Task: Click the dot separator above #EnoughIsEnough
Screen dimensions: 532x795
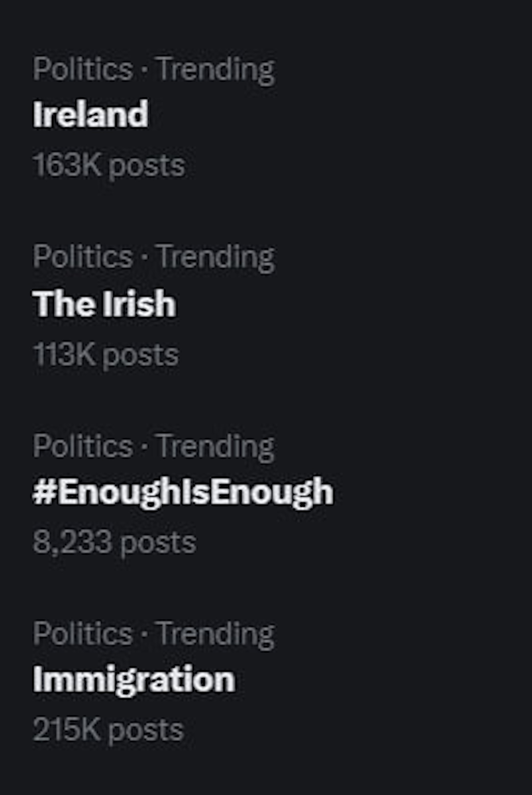Action: coord(145,446)
